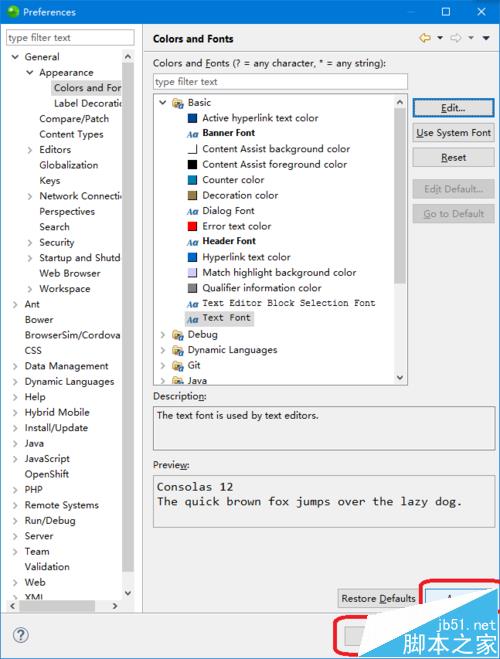Viewport: 500px width, 659px height.
Task: Click the Text Editor Block Selection Aa icon
Action: point(192,304)
